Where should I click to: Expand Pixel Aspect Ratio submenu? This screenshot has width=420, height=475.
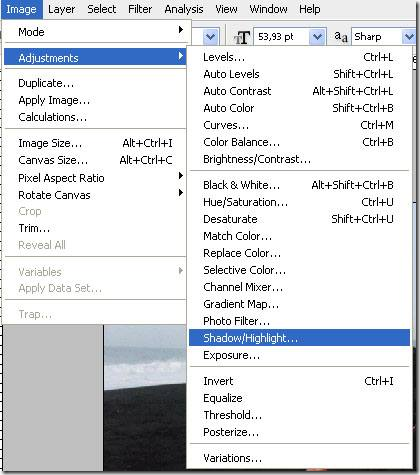pyautogui.click(x=95, y=178)
